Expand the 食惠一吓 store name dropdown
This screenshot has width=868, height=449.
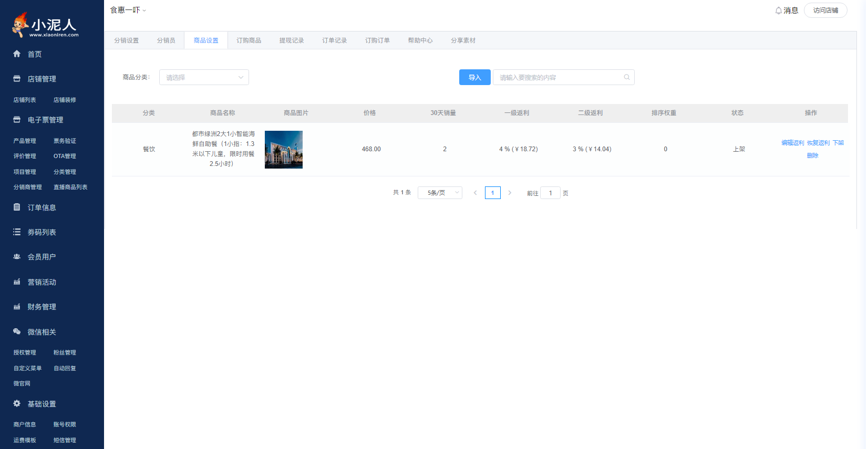(x=128, y=10)
